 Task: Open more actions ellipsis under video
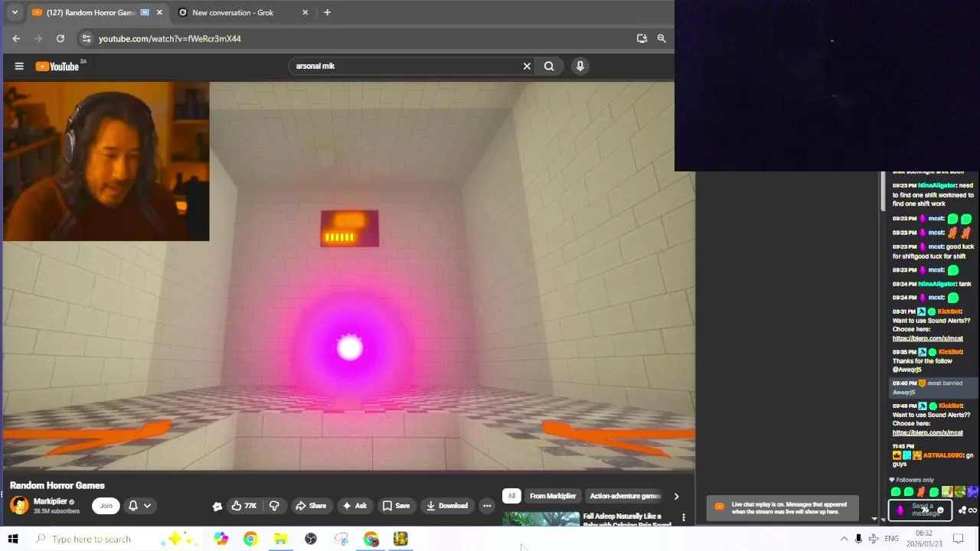pyautogui.click(x=487, y=506)
